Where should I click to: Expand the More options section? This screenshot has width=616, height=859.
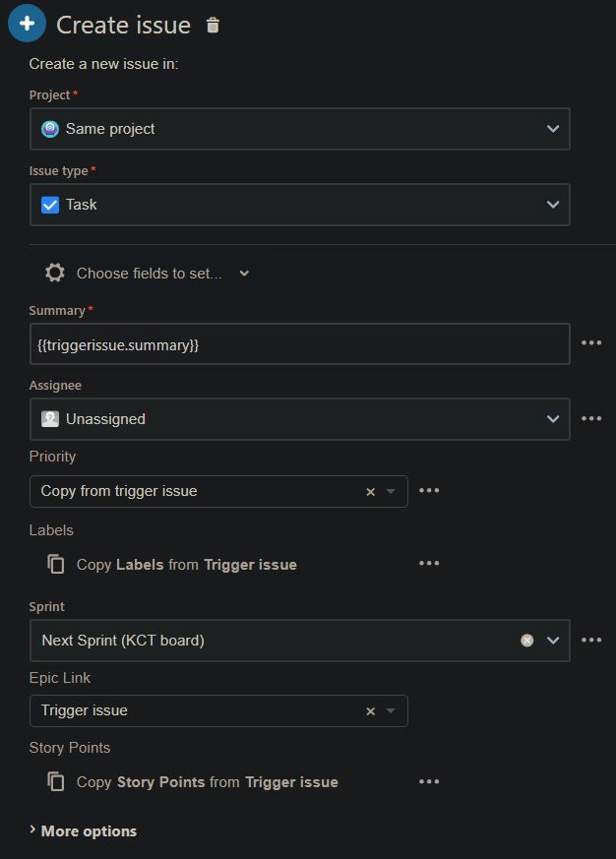[x=83, y=830]
